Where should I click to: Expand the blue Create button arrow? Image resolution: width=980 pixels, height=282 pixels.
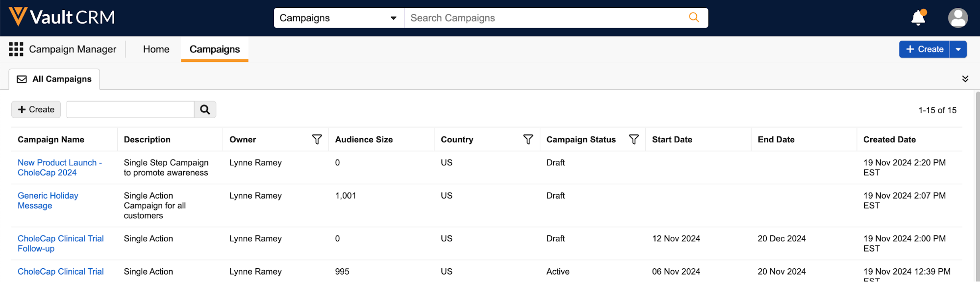tap(958, 49)
